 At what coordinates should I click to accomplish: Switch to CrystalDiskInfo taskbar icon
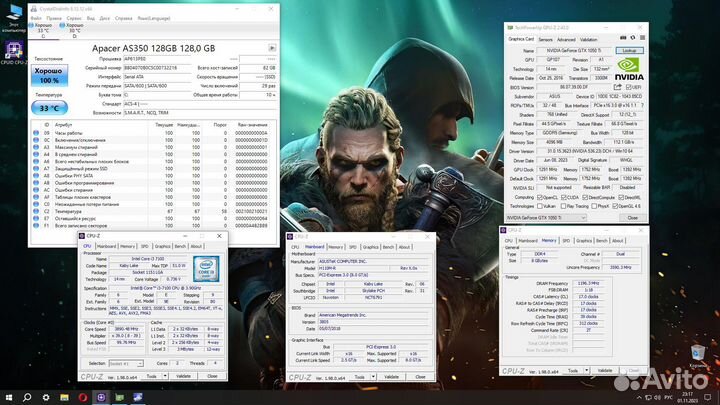138,397
